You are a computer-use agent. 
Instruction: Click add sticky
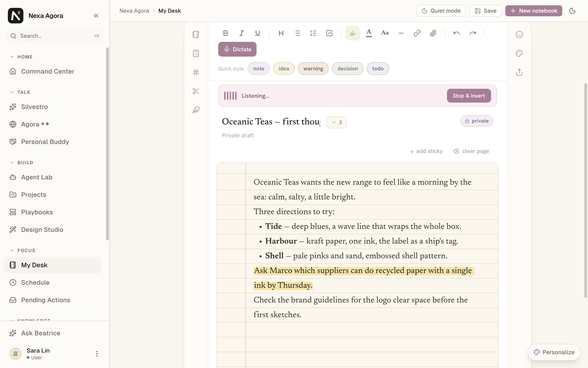point(426,151)
